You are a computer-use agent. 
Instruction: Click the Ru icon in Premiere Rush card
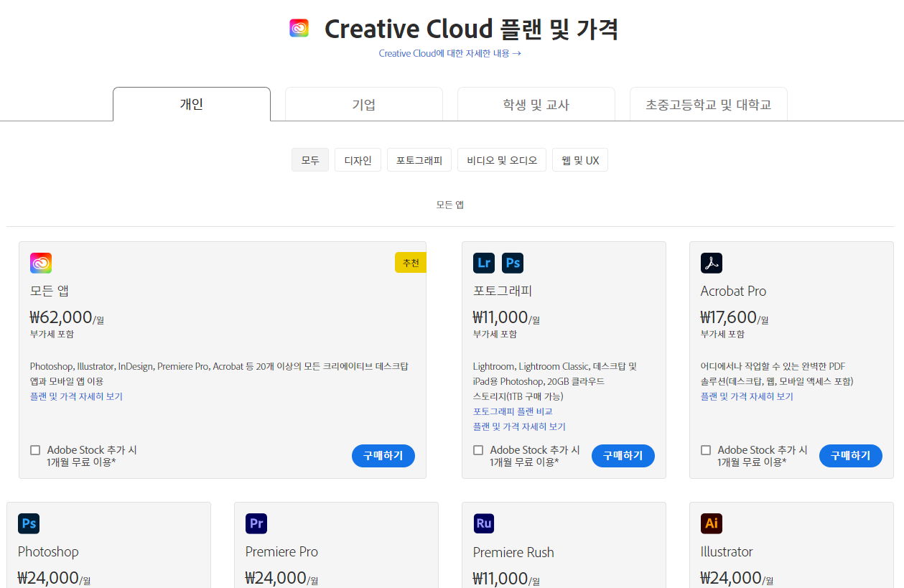click(484, 523)
